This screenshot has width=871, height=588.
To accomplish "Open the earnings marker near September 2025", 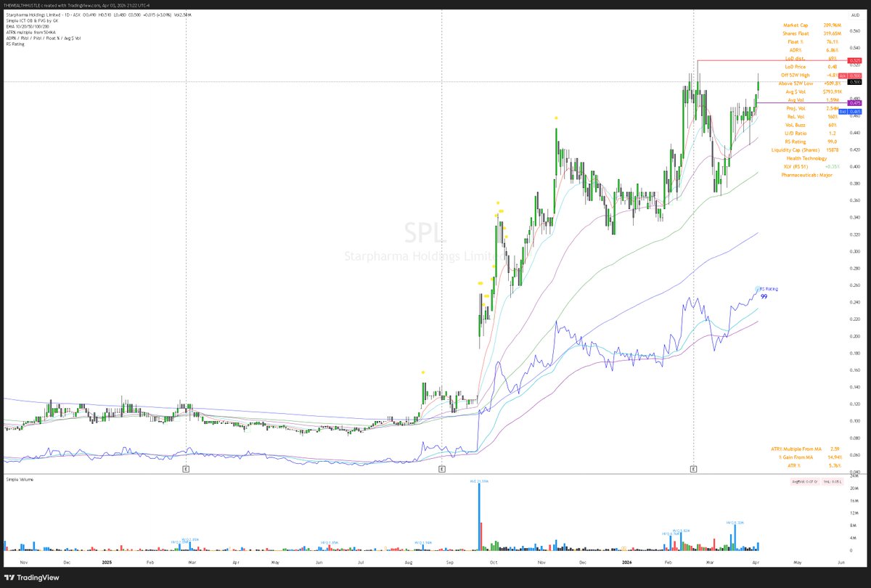I will 442,470.
